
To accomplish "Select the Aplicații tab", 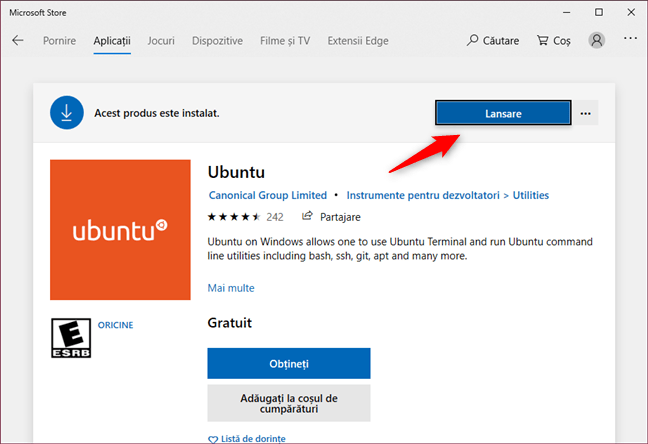I will tap(112, 41).
